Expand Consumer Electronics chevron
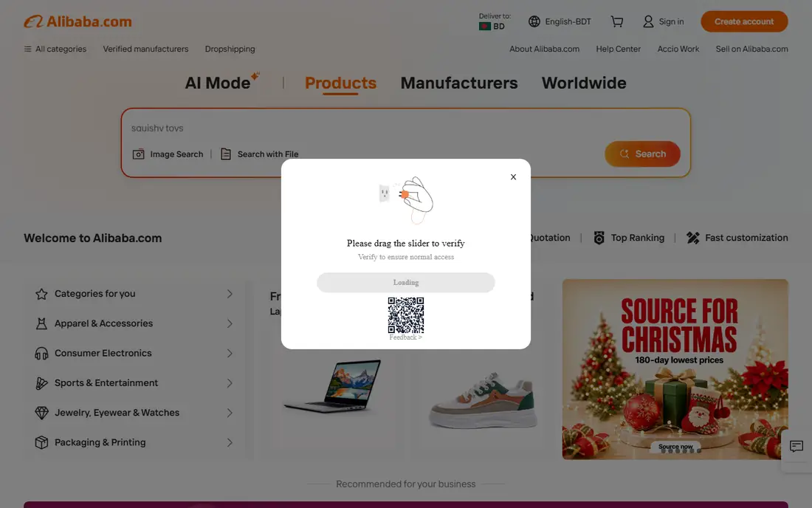Viewport: 812px width, 508px height. click(230, 353)
